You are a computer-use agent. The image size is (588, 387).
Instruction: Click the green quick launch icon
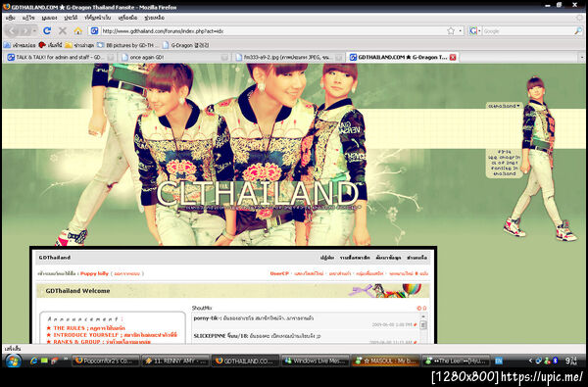(x=44, y=361)
